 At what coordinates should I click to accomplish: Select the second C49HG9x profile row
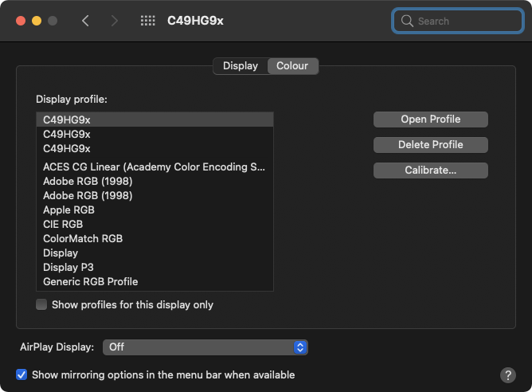[155, 135]
